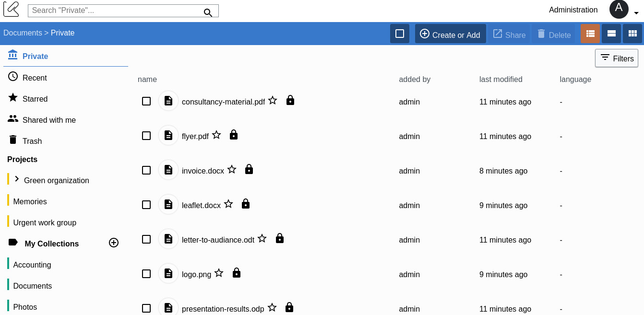Screen dimensions: 644x315
Task: Open Starred documents
Action: click(x=35, y=99)
